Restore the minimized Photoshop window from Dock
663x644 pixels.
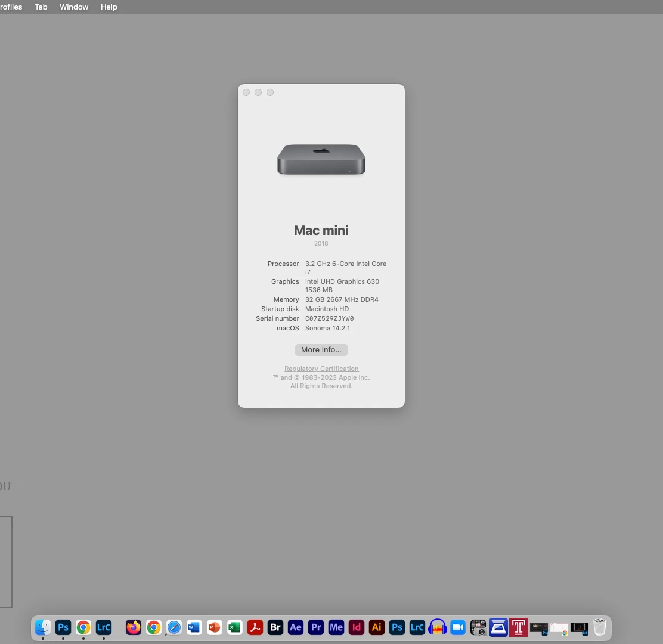[x=539, y=628]
